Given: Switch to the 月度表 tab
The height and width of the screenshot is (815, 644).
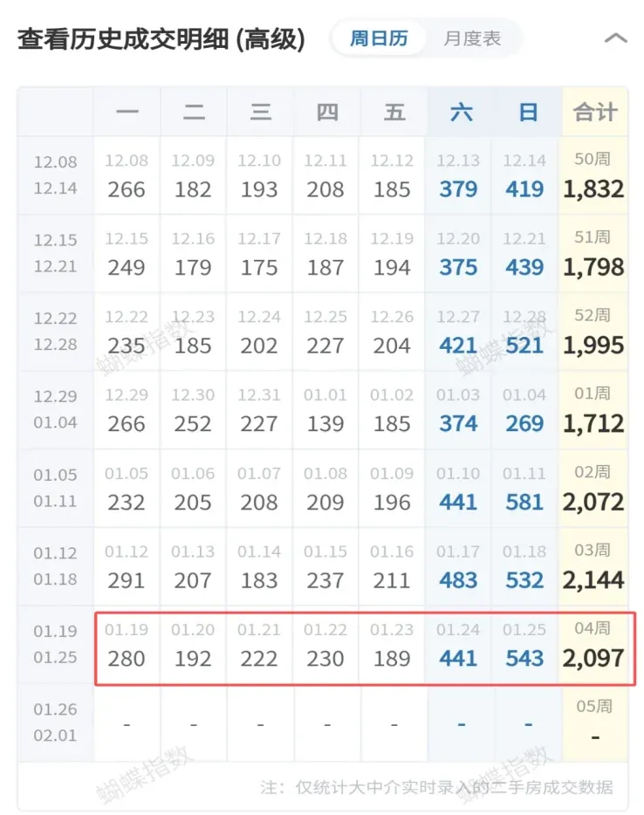Looking at the screenshot, I should (x=472, y=39).
